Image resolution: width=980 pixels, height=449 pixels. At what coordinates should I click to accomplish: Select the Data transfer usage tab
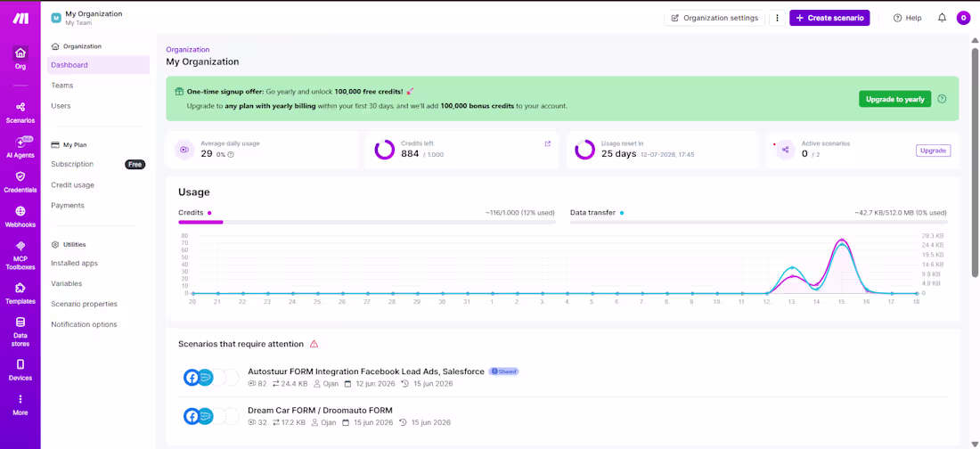click(597, 213)
